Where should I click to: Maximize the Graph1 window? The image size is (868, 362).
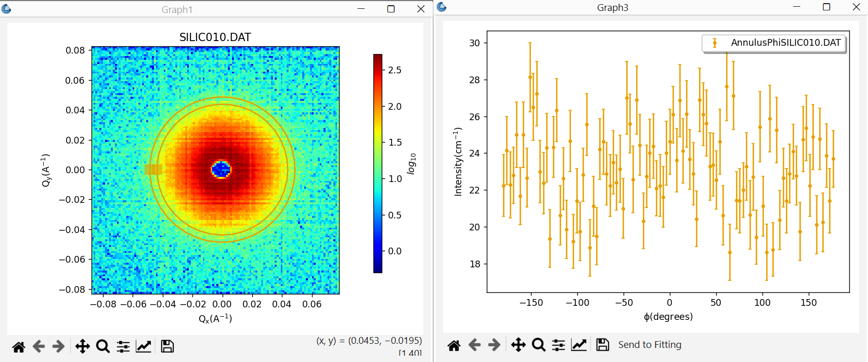click(x=391, y=9)
